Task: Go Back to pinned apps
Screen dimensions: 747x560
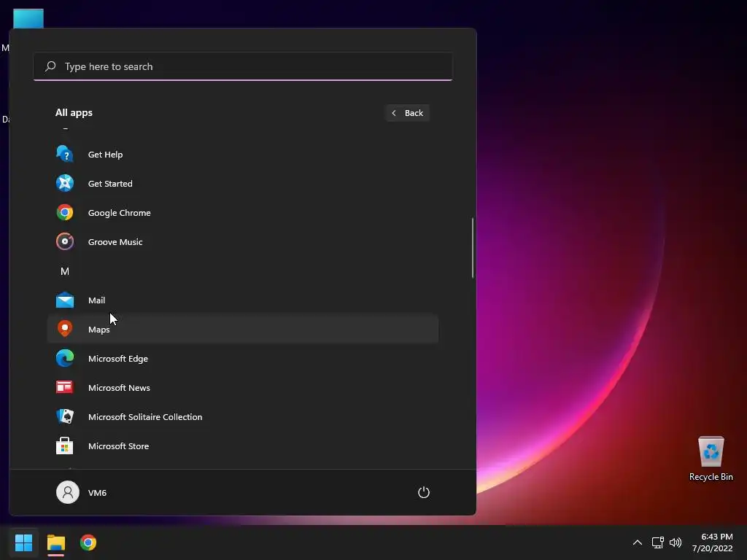Action: click(407, 113)
